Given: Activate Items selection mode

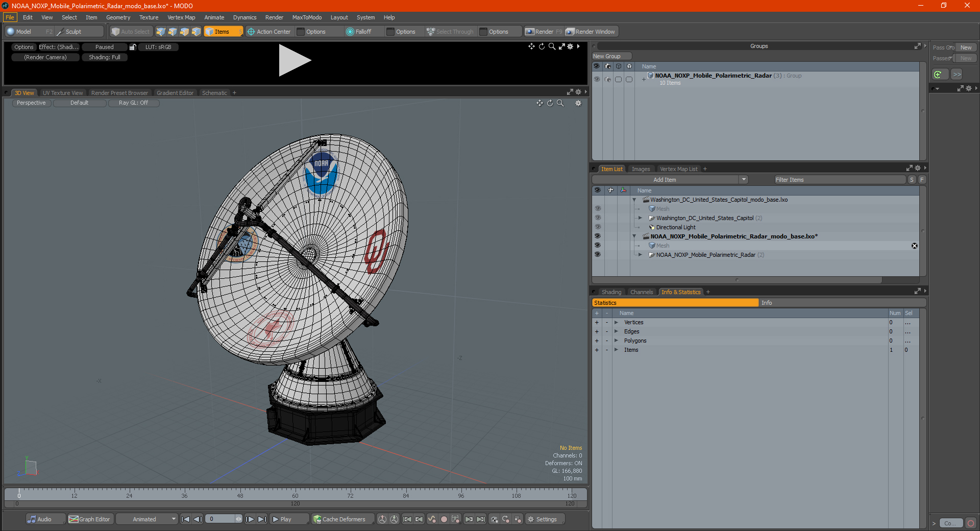Looking at the screenshot, I should [x=223, y=32].
